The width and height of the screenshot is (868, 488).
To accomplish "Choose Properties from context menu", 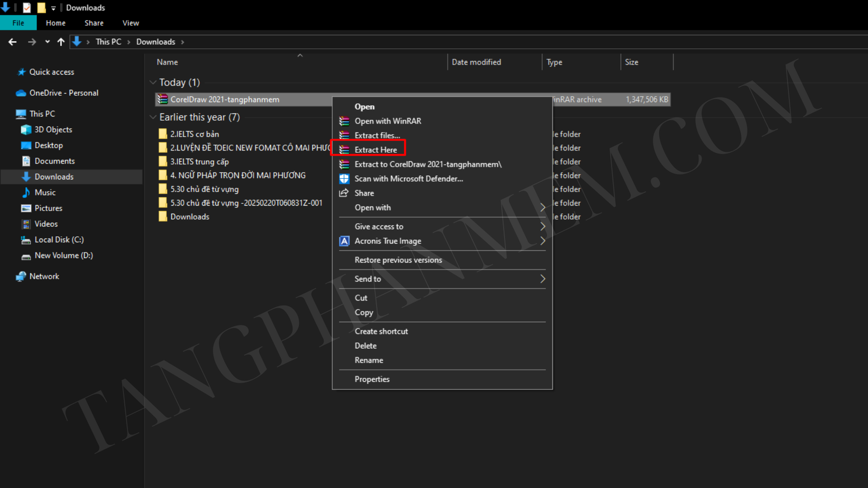I will pyautogui.click(x=372, y=379).
